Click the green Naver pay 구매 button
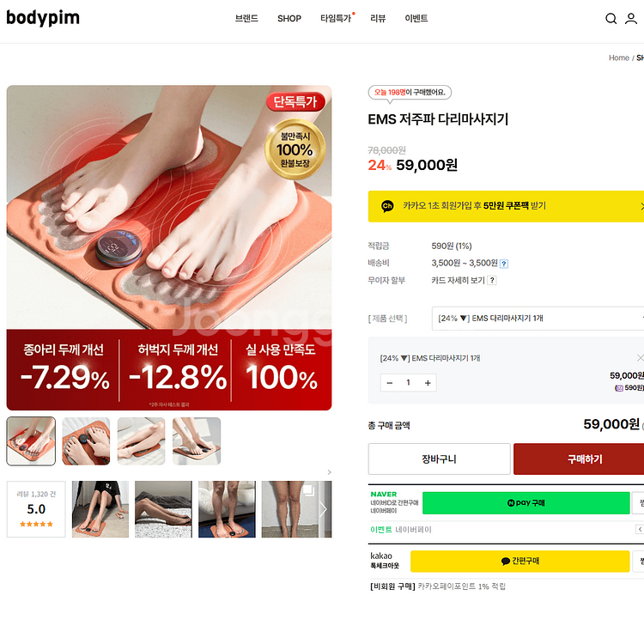The height and width of the screenshot is (644, 644). (x=526, y=502)
